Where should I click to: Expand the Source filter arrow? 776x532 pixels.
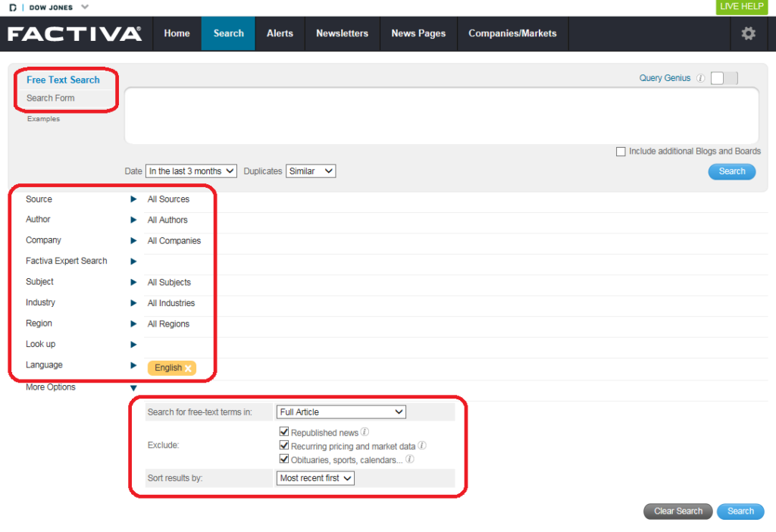pyautogui.click(x=133, y=199)
